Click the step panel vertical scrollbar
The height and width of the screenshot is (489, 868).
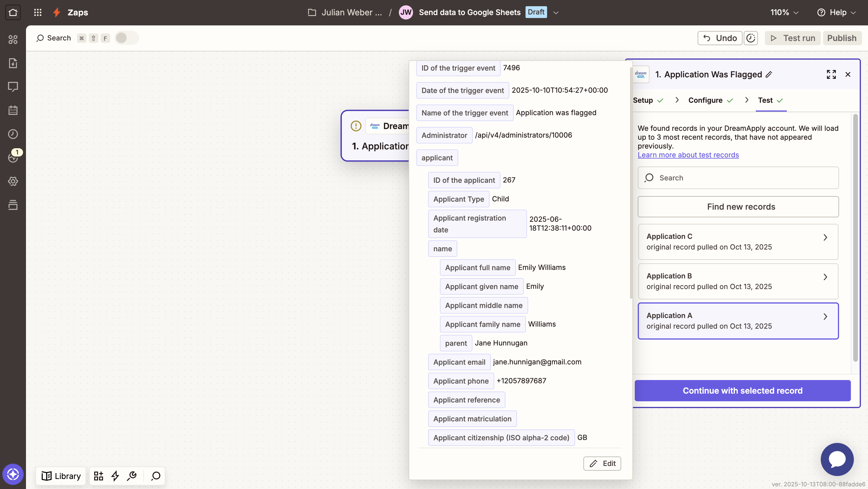click(855, 238)
